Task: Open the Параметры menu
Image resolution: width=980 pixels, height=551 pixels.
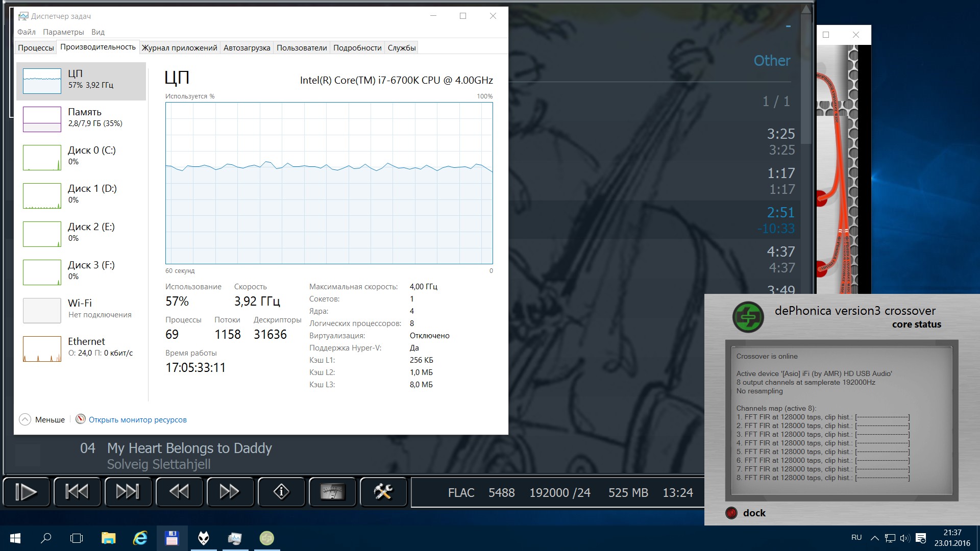Action: [63, 32]
